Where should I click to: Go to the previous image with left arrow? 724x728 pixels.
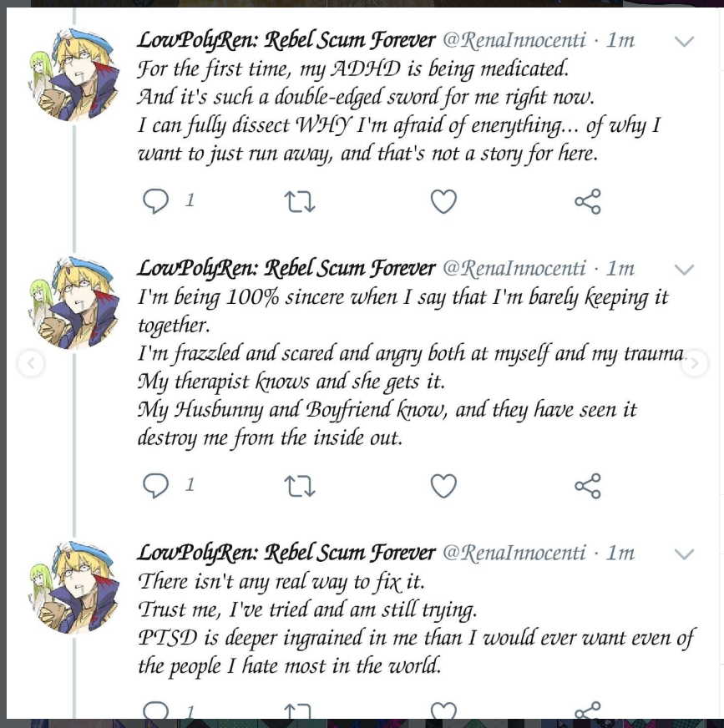click(31, 363)
